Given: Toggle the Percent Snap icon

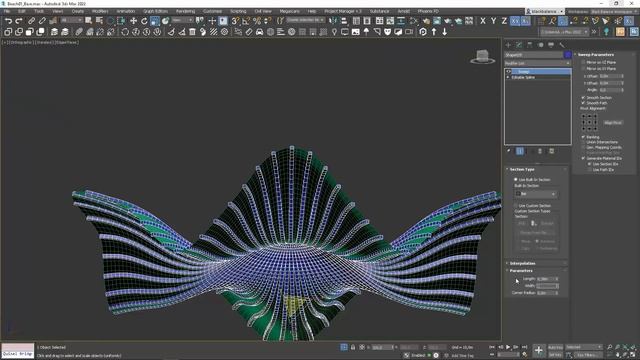Looking at the screenshot, I should click(x=257, y=21).
